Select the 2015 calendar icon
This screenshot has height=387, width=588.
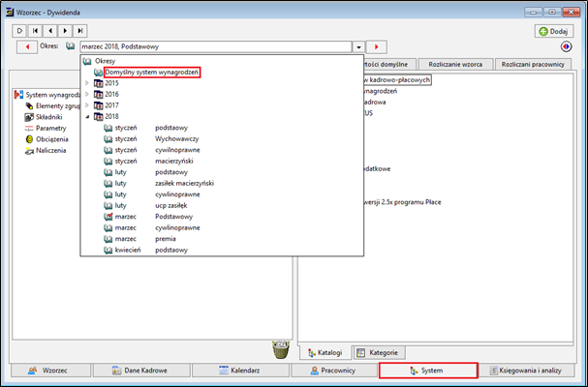coord(98,83)
